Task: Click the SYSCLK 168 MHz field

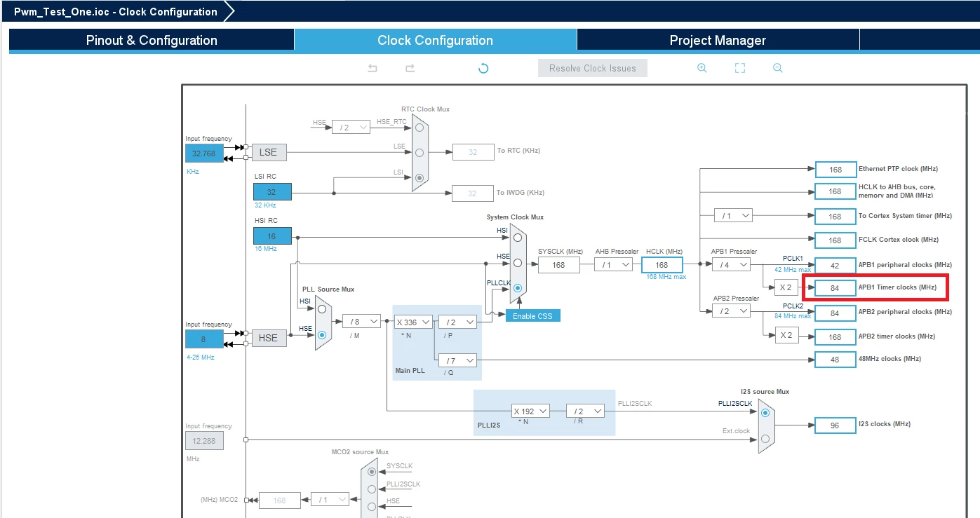Action: (559, 264)
